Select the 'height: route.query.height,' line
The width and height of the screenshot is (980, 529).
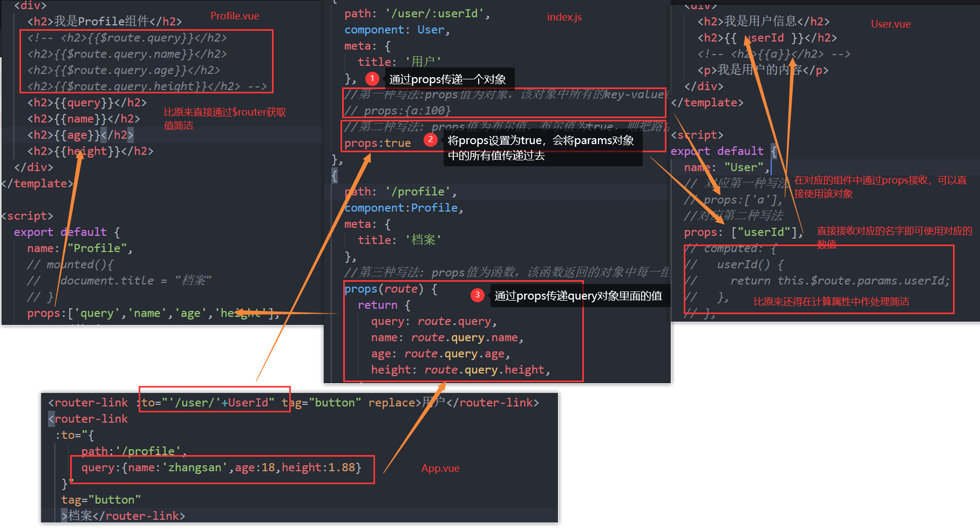(x=460, y=370)
